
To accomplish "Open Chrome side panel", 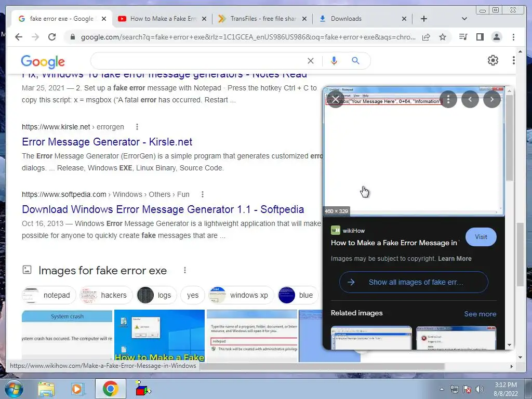I will pyautogui.click(x=480, y=37).
